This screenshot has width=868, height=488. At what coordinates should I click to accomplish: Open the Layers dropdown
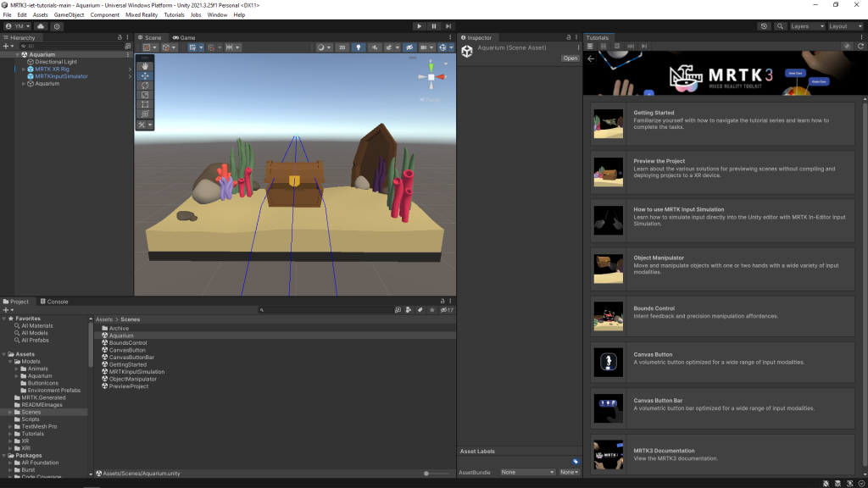tap(806, 26)
